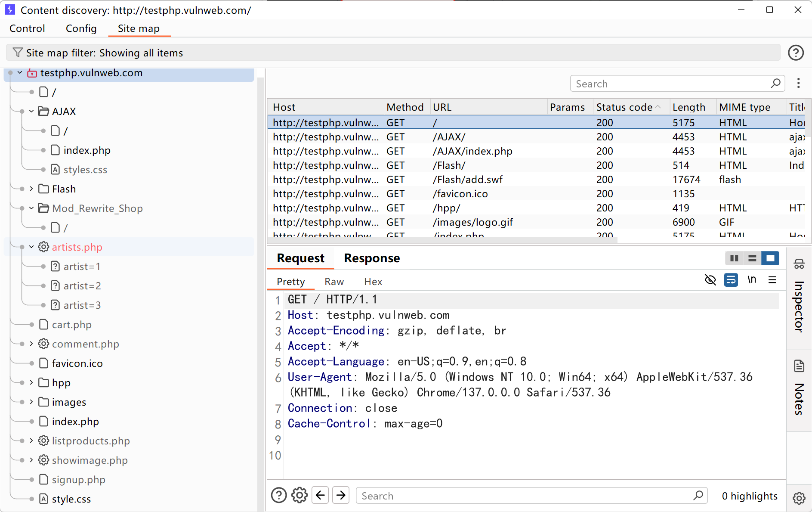Toggle hiding of non-printable characters eye icon
The image size is (812, 512).
tap(710, 280)
